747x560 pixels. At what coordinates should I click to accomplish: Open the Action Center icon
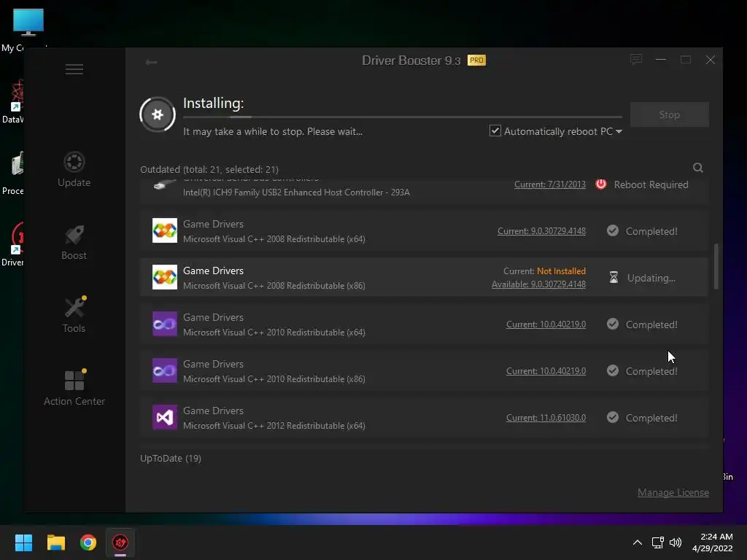(75, 380)
